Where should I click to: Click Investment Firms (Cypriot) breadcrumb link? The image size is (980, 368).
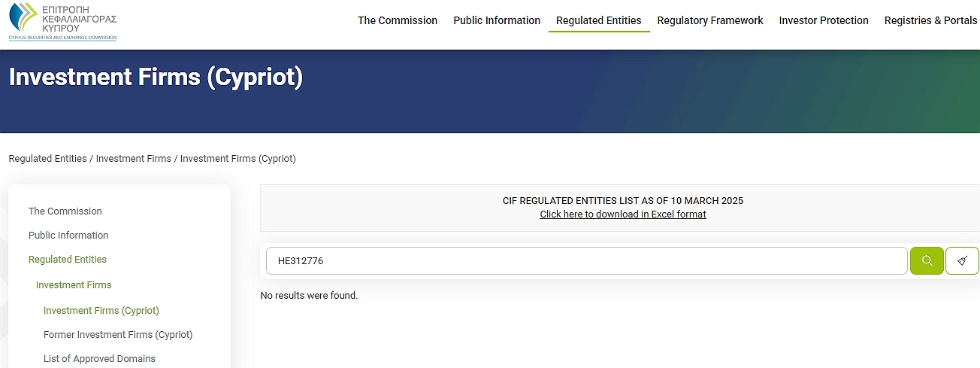(237, 159)
